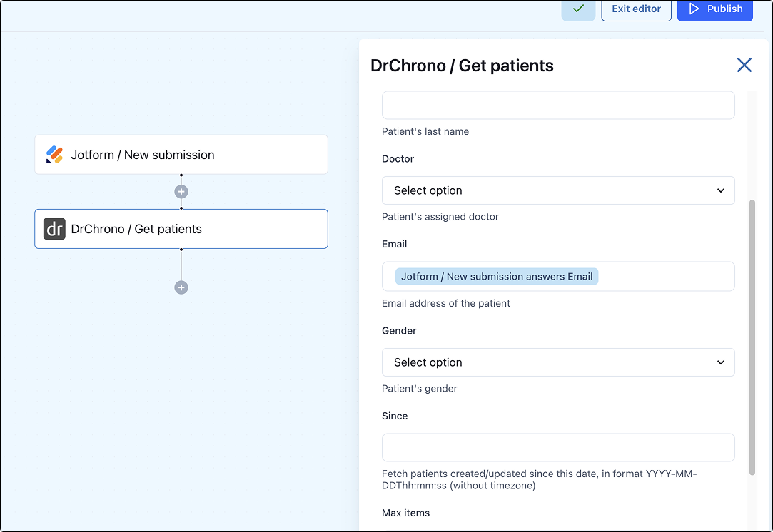Image resolution: width=773 pixels, height=532 pixels.
Task: Click the Jotform logo icon in trigger node
Action: point(54,155)
